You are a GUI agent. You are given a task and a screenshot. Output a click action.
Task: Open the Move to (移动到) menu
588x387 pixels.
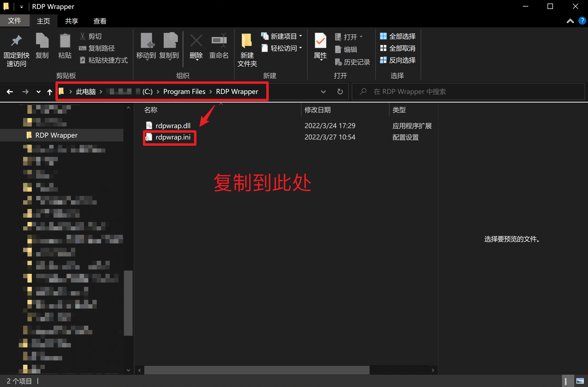(x=146, y=46)
